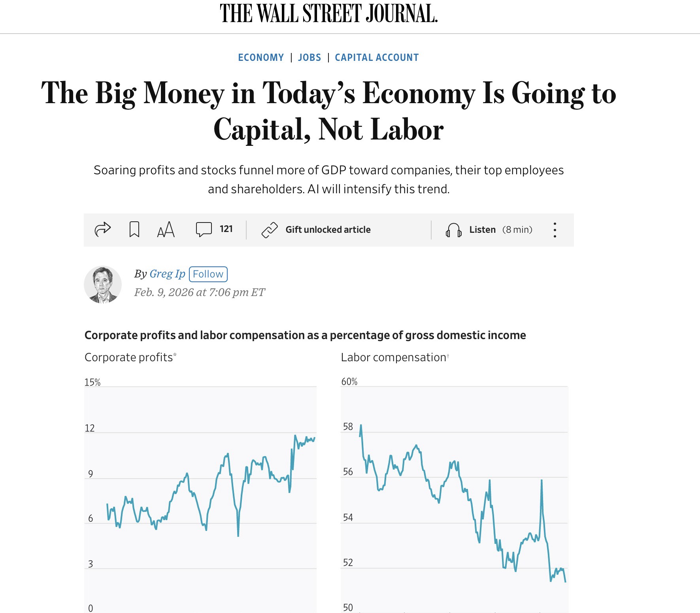Click the Gift unlocked article button

pyautogui.click(x=328, y=230)
